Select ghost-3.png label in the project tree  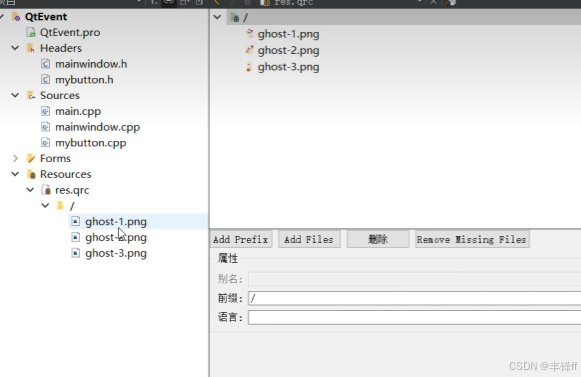[x=116, y=254]
